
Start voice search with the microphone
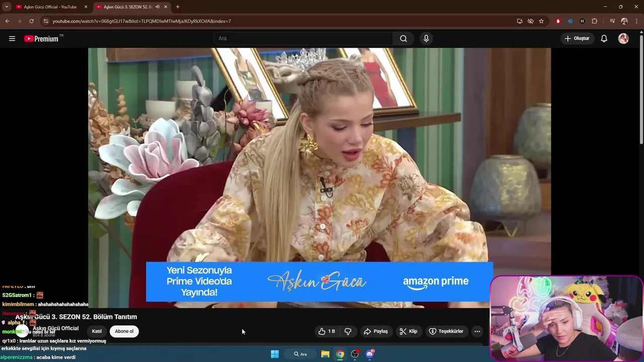pyautogui.click(x=426, y=39)
